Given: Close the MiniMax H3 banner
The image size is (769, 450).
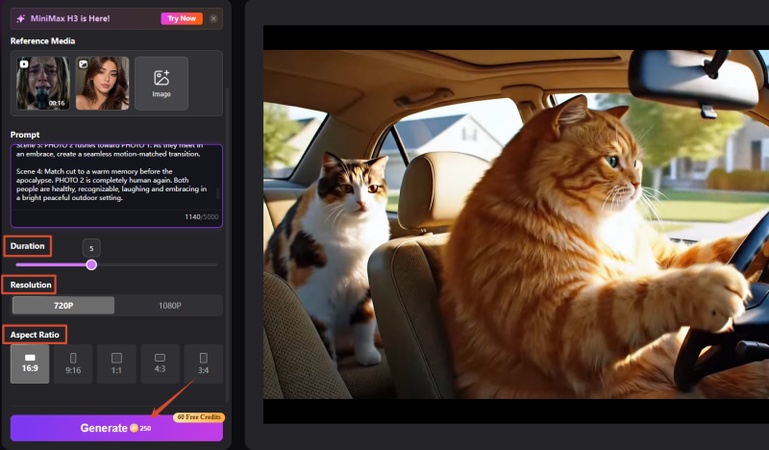Looking at the screenshot, I should click(213, 19).
